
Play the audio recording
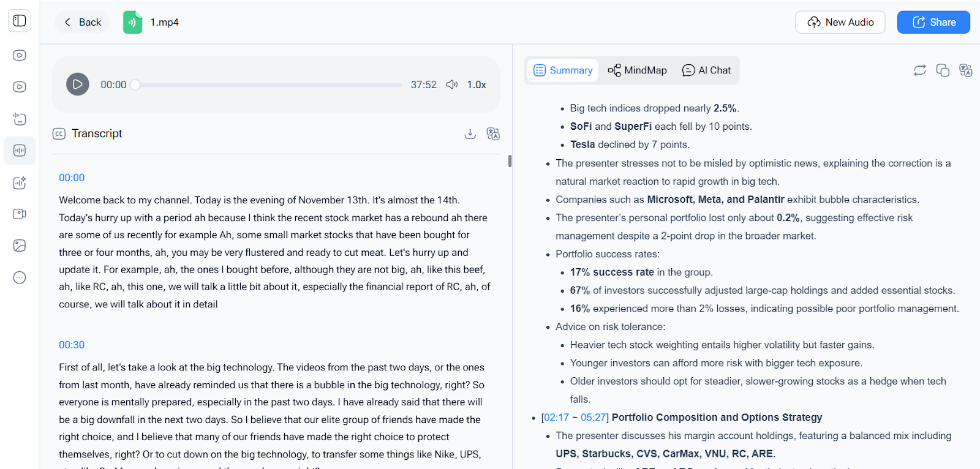(x=78, y=84)
